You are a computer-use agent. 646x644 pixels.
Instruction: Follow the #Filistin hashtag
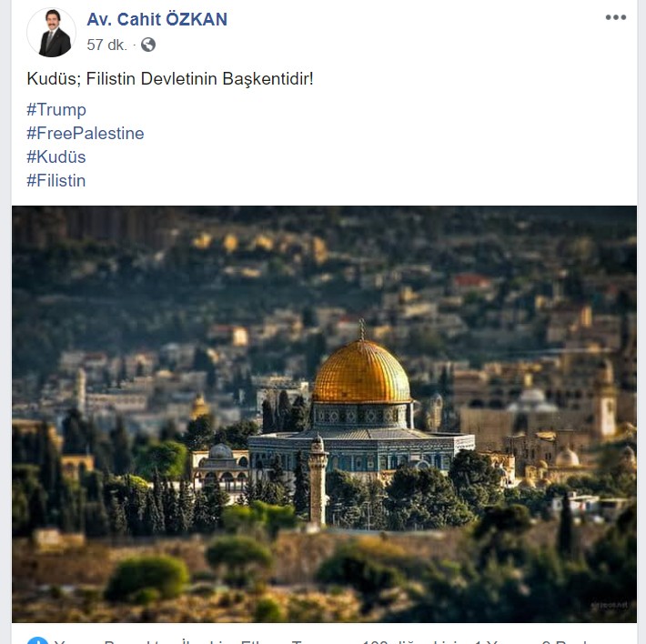coord(56,180)
